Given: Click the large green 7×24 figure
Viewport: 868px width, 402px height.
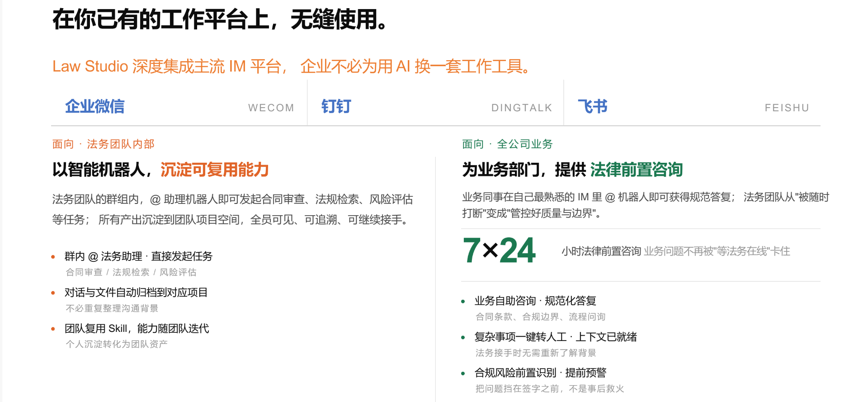Looking at the screenshot, I should 499,251.
